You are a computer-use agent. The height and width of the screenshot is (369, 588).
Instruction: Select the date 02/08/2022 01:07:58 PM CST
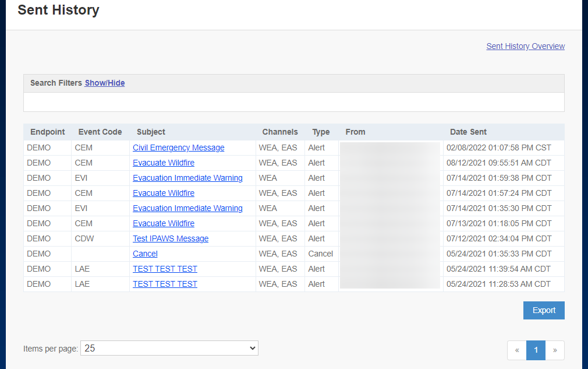pyautogui.click(x=499, y=147)
